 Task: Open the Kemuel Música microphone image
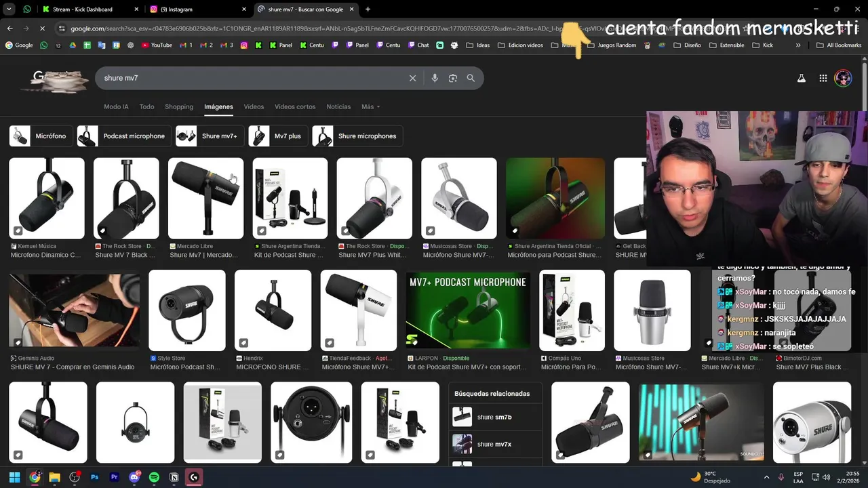[x=47, y=199]
